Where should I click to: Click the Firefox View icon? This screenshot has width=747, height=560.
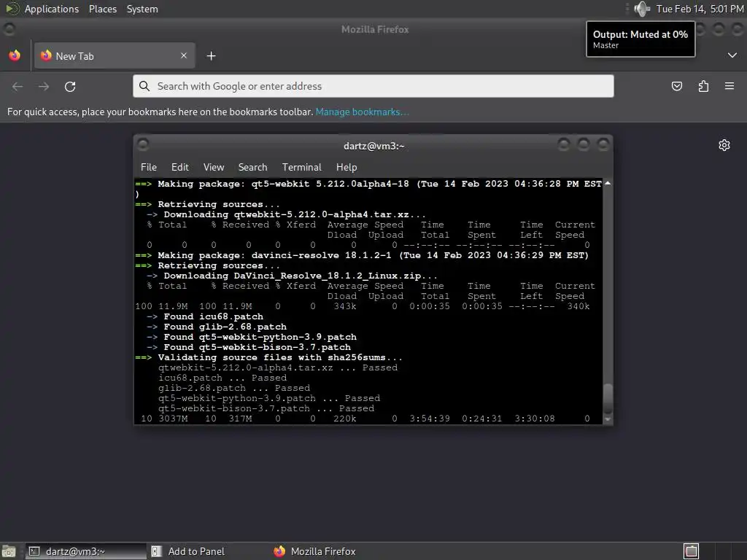coord(15,55)
